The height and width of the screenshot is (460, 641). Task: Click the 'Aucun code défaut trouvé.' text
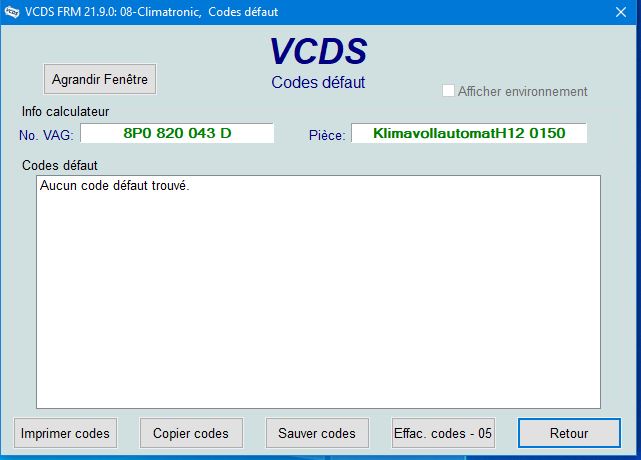coord(114,186)
